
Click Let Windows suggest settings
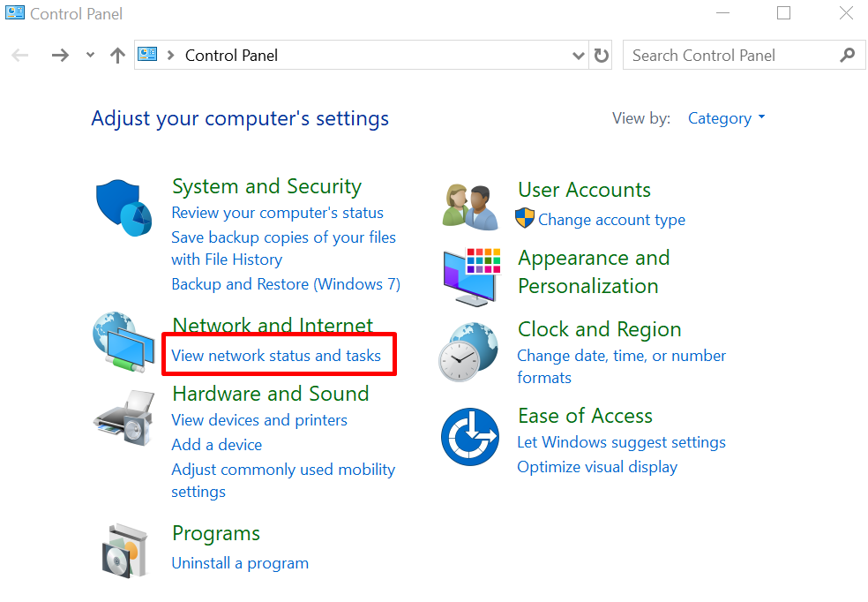click(x=621, y=441)
